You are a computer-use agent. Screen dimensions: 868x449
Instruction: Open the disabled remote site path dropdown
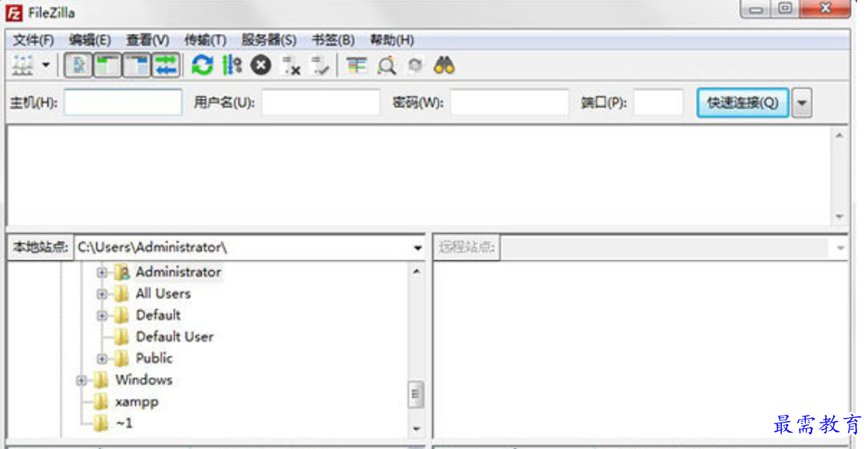tap(840, 248)
